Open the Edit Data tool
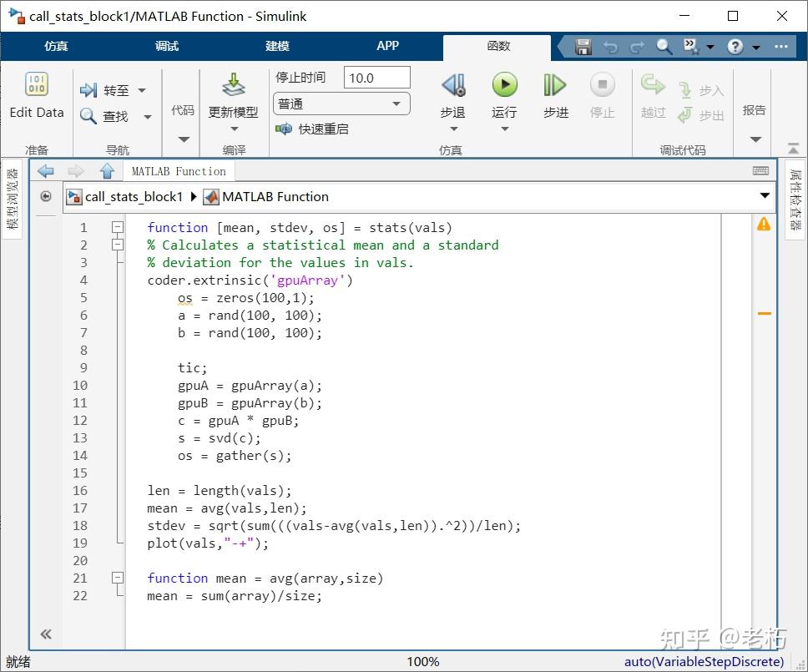 [x=36, y=96]
